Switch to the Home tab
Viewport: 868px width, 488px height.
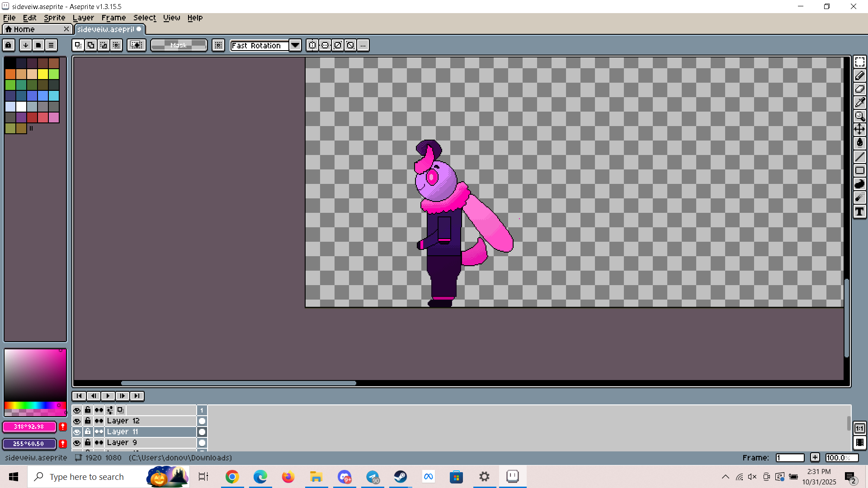pos(24,29)
